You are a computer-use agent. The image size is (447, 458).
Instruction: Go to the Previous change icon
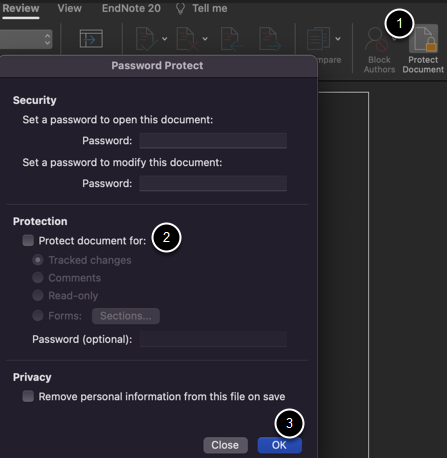[231, 39]
